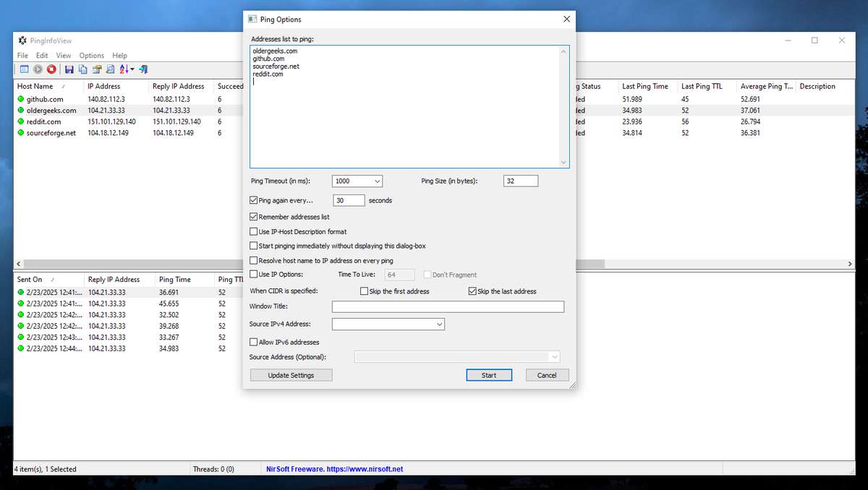Click the Window Title text field
This screenshot has height=490, width=868.
tap(448, 307)
